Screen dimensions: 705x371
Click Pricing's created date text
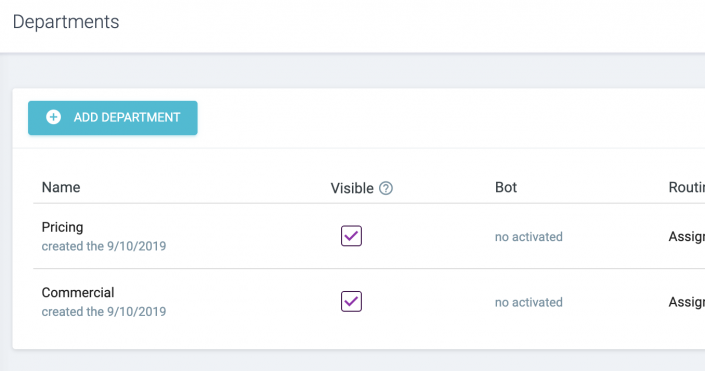click(x=104, y=246)
